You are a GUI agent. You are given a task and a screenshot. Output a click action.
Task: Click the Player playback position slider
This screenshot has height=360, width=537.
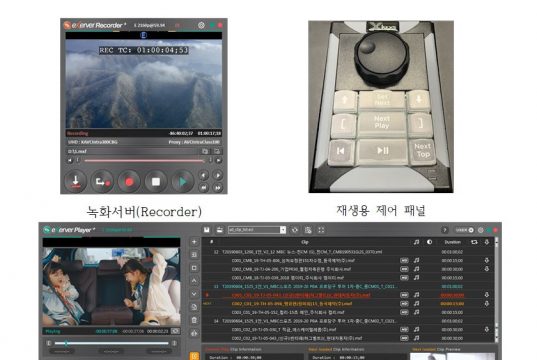[111, 343]
